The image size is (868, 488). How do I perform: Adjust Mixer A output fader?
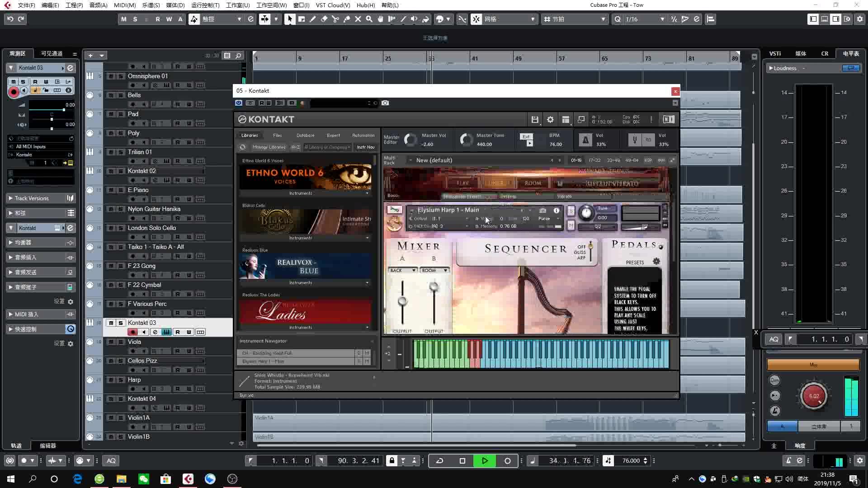(402, 301)
